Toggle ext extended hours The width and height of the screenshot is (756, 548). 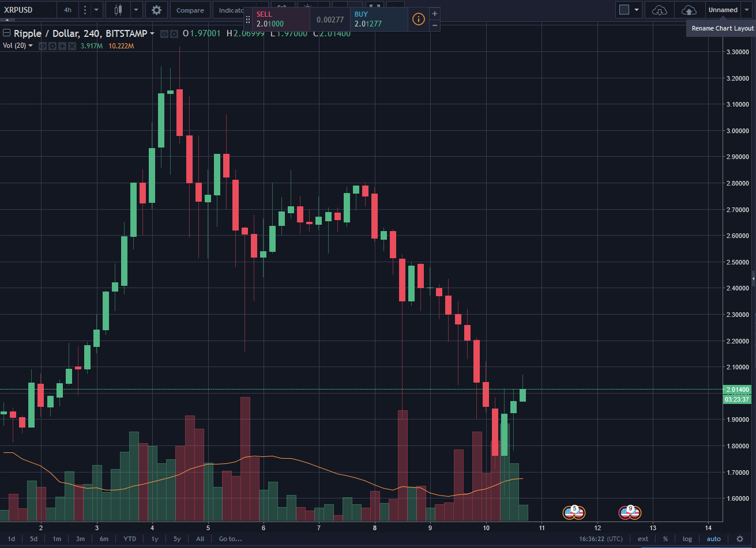643,539
